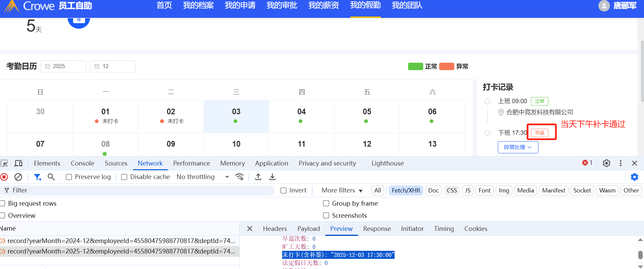644x269 pixels.
Task: Switch to Elements tab
Action: tap(47, 163)
